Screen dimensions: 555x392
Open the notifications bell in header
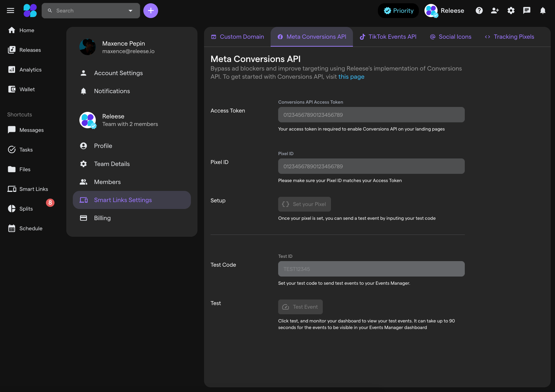tap(543, 10)
